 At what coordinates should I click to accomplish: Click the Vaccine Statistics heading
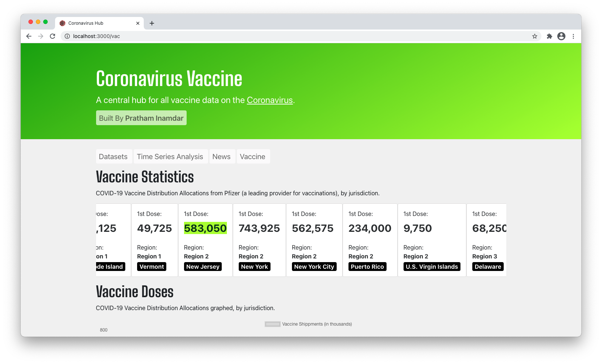pos(145,177)
